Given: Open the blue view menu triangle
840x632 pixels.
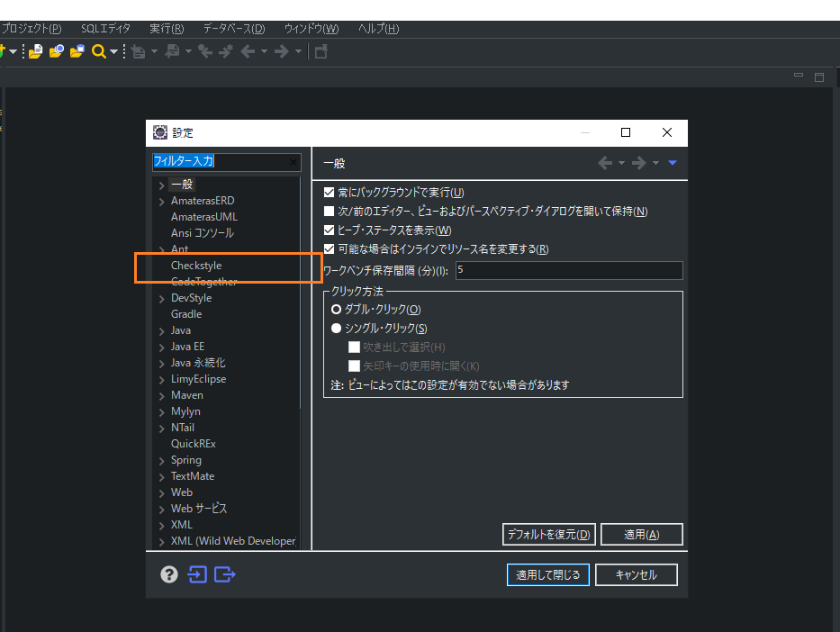Looking at the screenshot, I should click(673, 163).
